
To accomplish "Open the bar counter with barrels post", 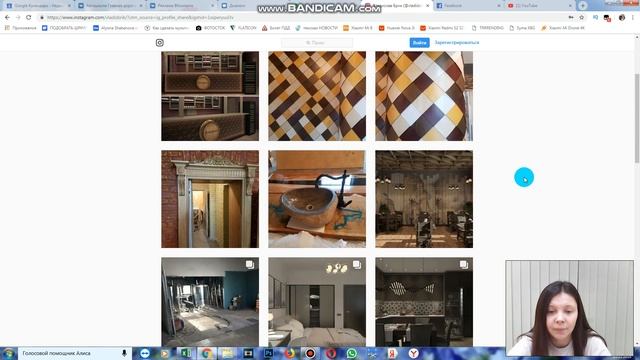I will click(x=210, y=96).
